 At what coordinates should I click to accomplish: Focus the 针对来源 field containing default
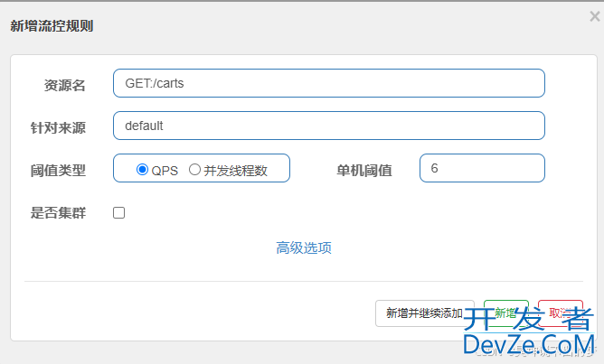point(328,126)
